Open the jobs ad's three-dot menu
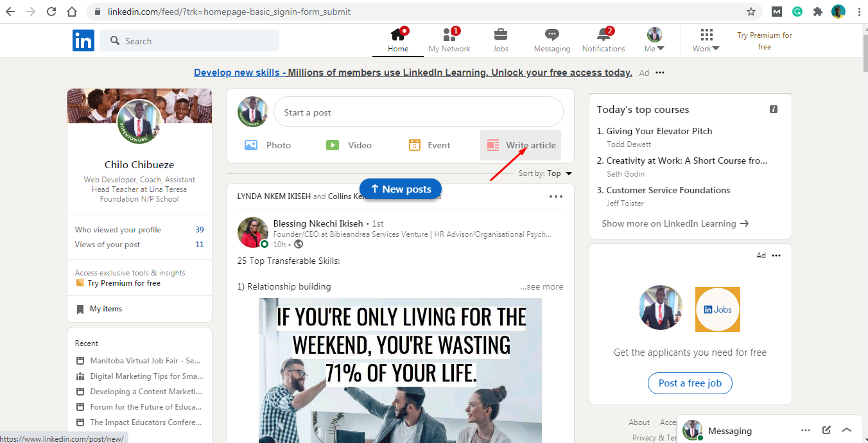Screen dimensions: 868x443 pos(776,256)
